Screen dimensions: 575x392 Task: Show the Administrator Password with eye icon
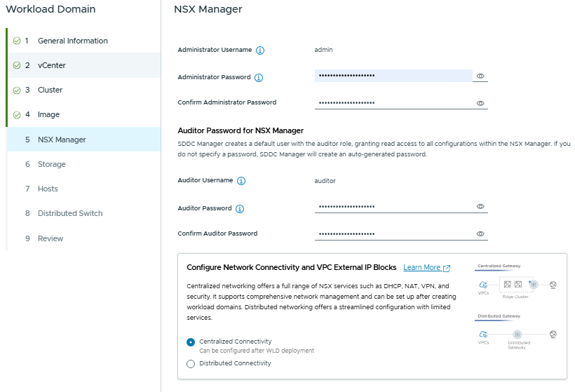[x=480, y=76]
